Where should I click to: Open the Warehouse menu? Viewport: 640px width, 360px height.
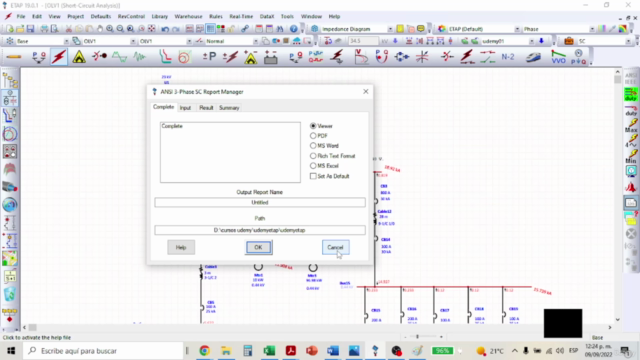point(188,17)
